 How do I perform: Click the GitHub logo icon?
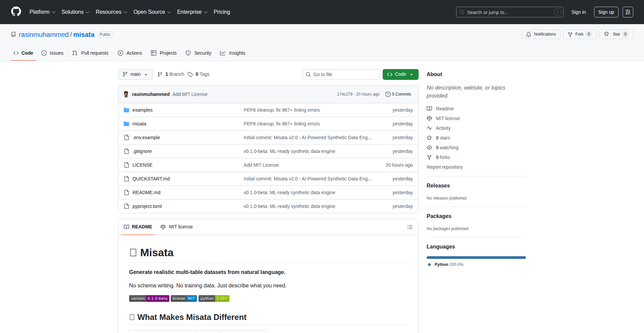[16, 12]
